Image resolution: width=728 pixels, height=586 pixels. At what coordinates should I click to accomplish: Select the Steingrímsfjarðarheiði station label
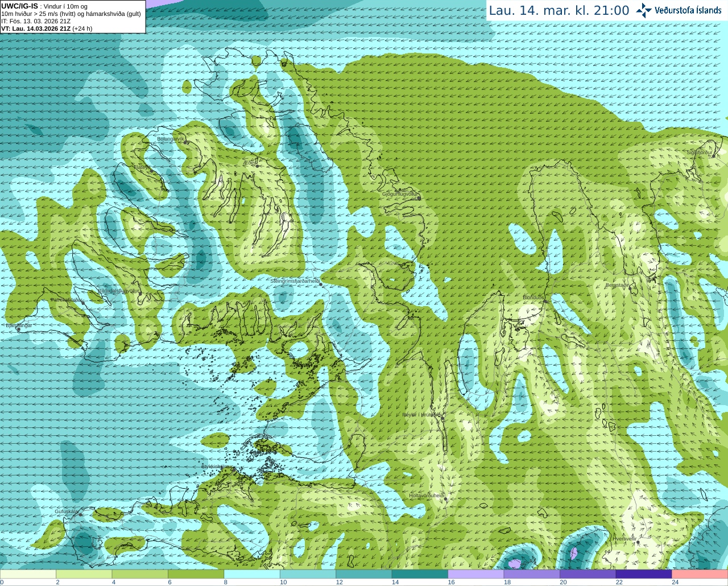coord(295,281)
